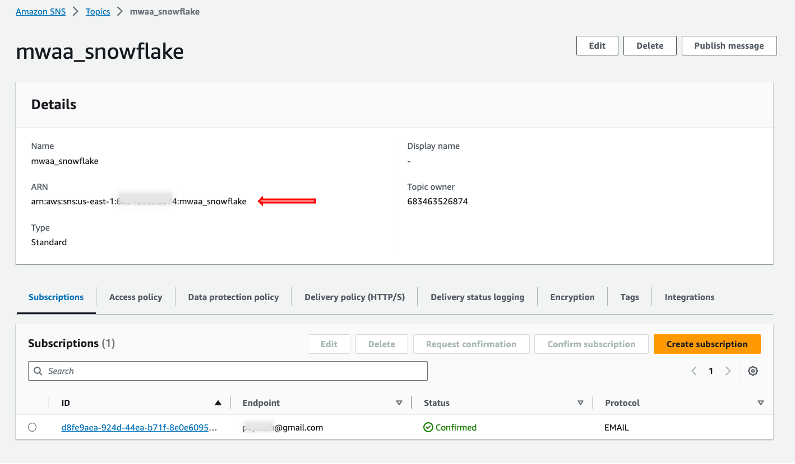
Task: Click the Details section heading
Action: click(x=54, y=104)
